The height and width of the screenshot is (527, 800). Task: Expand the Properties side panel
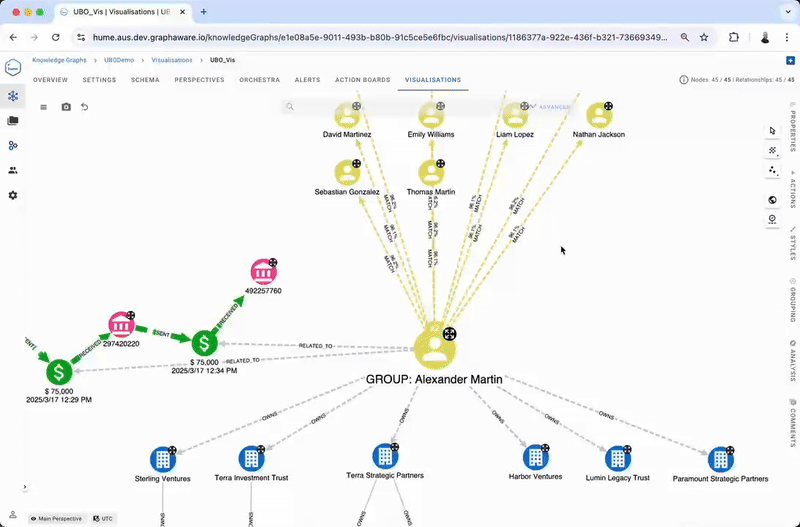793,126
